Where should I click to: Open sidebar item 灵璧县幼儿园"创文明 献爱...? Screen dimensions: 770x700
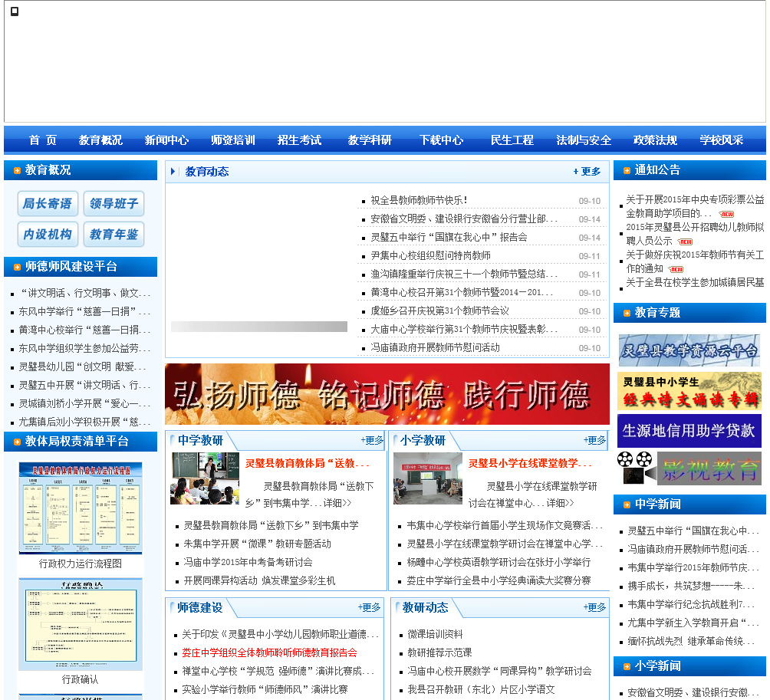click(82, 366)
